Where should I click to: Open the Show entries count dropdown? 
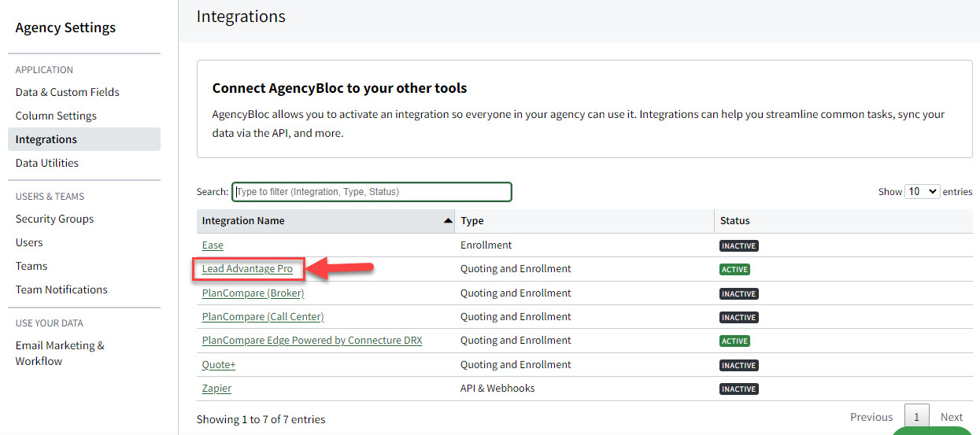(x=923, y=191)
